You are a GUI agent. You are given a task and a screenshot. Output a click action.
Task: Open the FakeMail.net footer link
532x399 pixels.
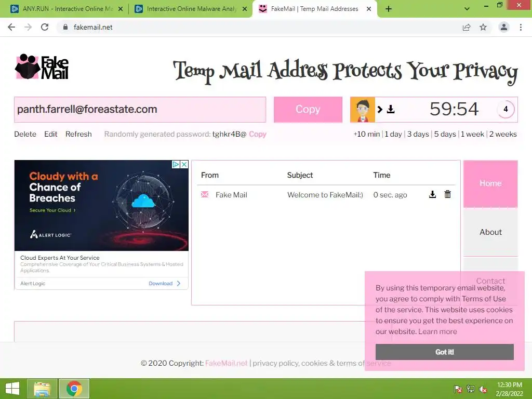[227, 363]
